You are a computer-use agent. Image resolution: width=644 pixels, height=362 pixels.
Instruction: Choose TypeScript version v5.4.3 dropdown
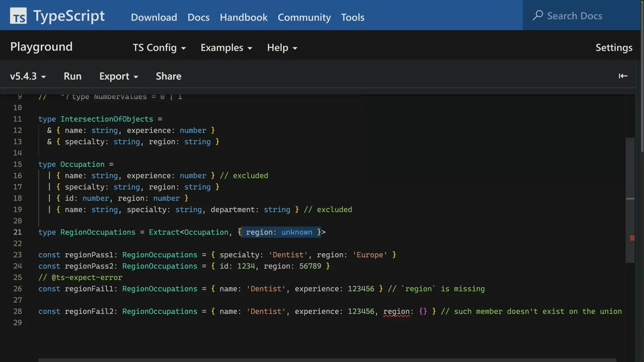[x=28, y=76]
